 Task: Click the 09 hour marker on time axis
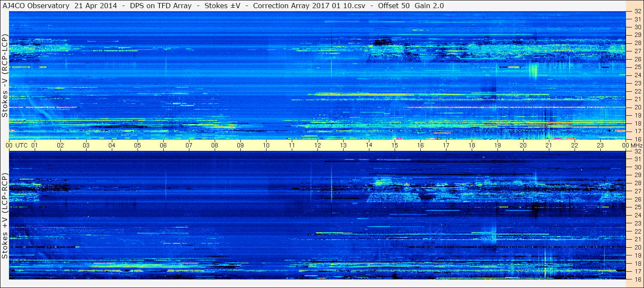point(240,145)
